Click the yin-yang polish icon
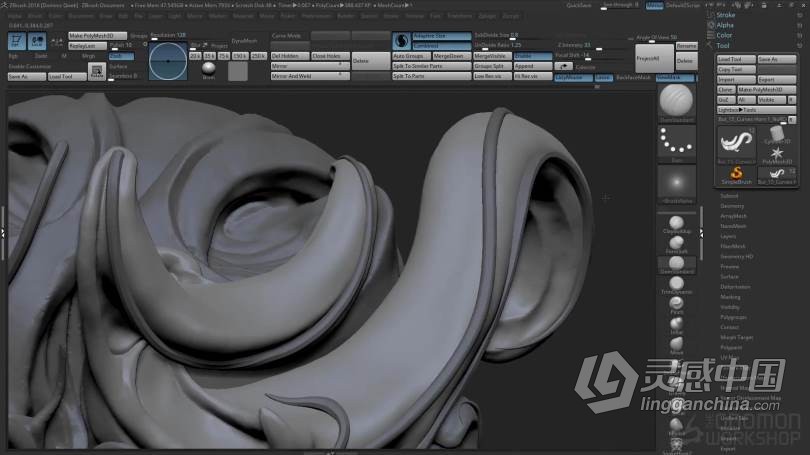Screen dimensions: 810x455 [401, 41]
